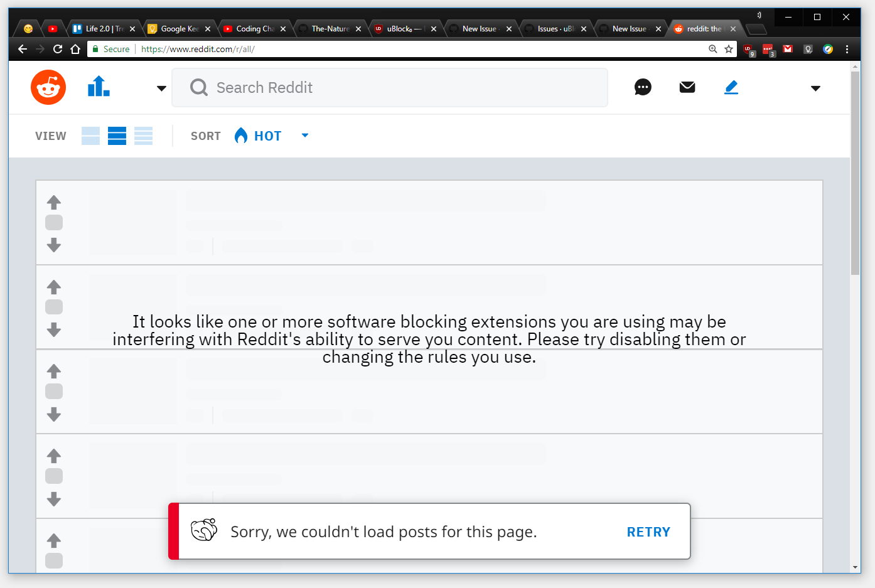
Task: Open Reddit chat via the speech bubble icon
Action: click(642, 87)
